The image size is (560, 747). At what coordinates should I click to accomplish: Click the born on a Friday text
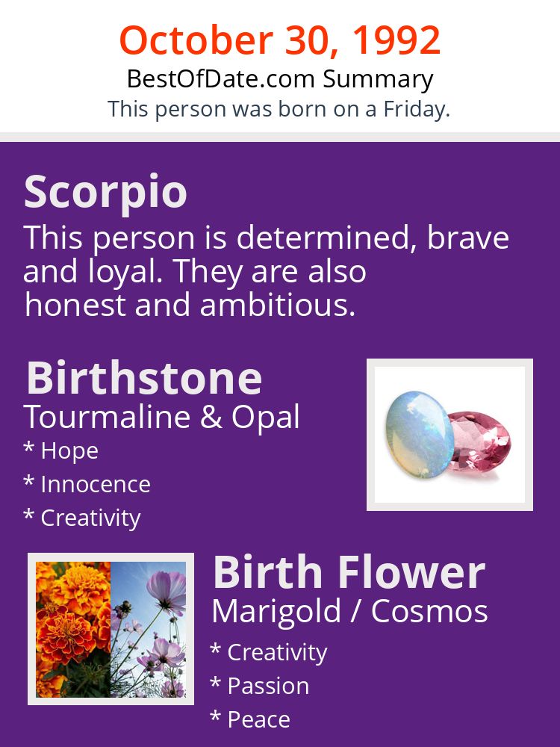(279, 109)
